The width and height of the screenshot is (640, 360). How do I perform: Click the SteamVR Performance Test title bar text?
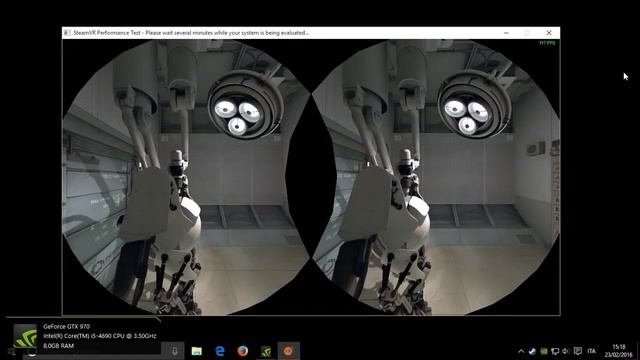(x=191, y=33)
